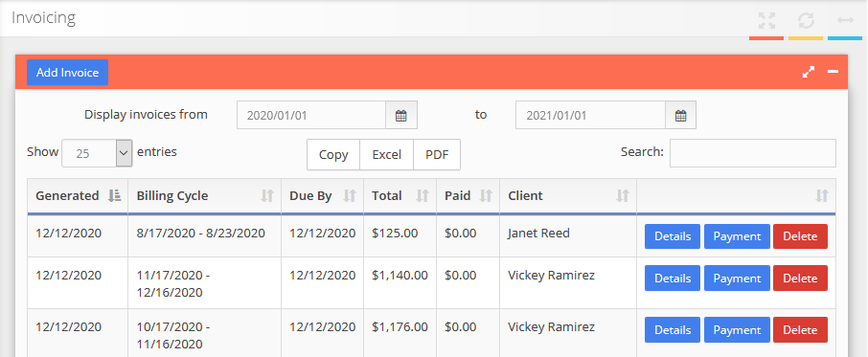This screenshot has width=868, height=357.
Task: Click sort arrows on the actions column
Action: point(822,195)
